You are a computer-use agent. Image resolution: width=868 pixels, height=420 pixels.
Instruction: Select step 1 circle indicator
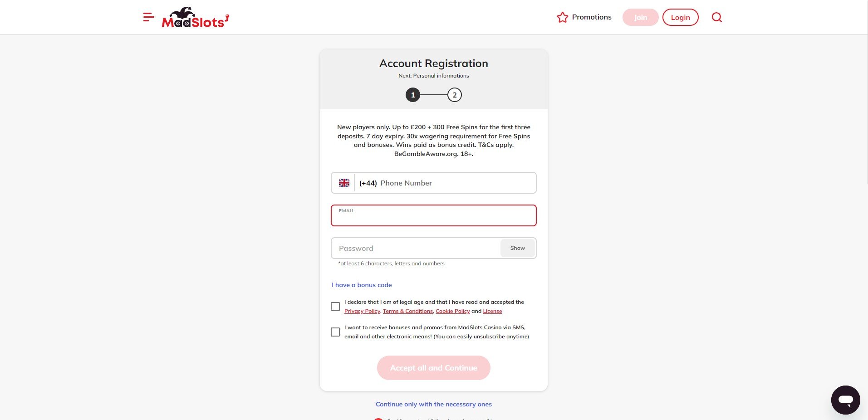tap(413, 95)
